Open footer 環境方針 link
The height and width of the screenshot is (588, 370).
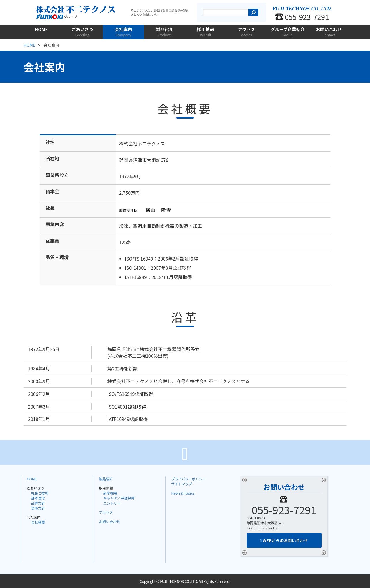pyautogui.click(x=38, y=508)
